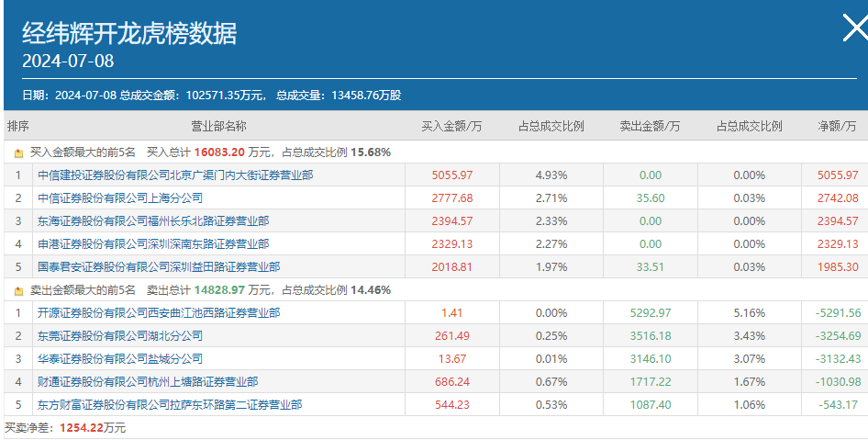Open 中信建投证券北京广渠门内大街证券营业部 link
868x440 pixels.
175,175
